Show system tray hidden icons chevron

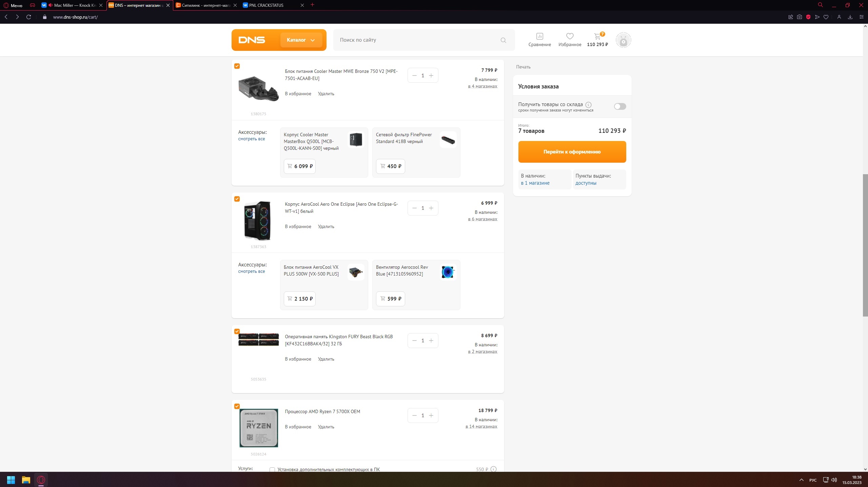(x=802, y=480)
